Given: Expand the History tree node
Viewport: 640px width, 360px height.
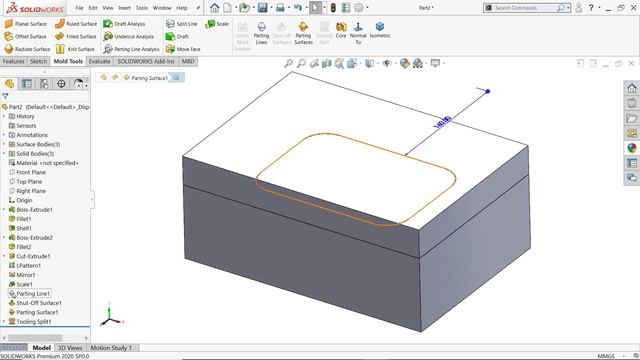Looking at the screenshot, I should [4, 116].
